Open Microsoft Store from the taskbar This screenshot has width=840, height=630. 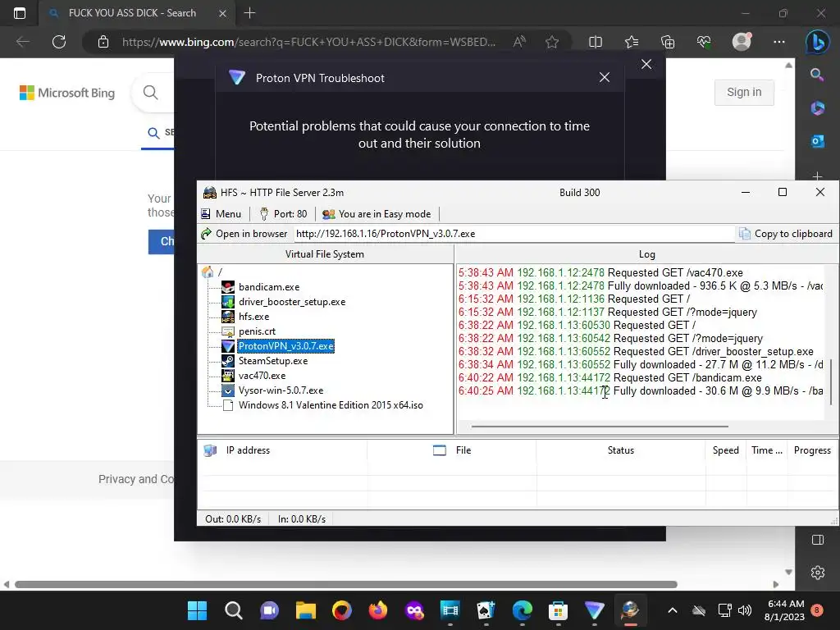(x=558, y=610)
